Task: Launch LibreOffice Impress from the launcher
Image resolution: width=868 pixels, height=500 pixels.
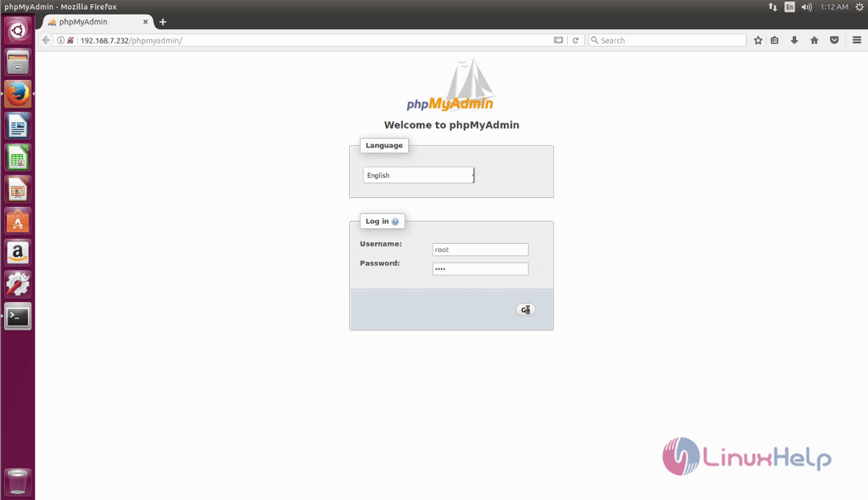Action: 18,190
